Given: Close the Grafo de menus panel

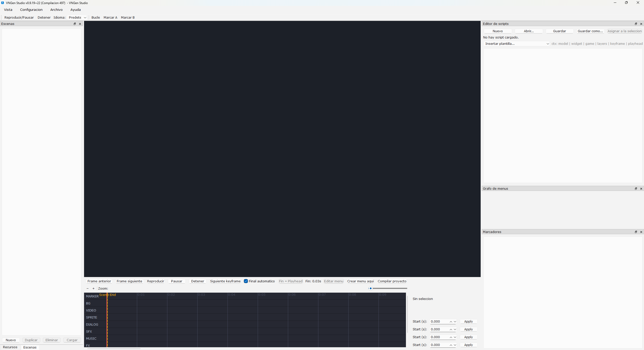Looking at the screenshot, I should tap(641, 189).
